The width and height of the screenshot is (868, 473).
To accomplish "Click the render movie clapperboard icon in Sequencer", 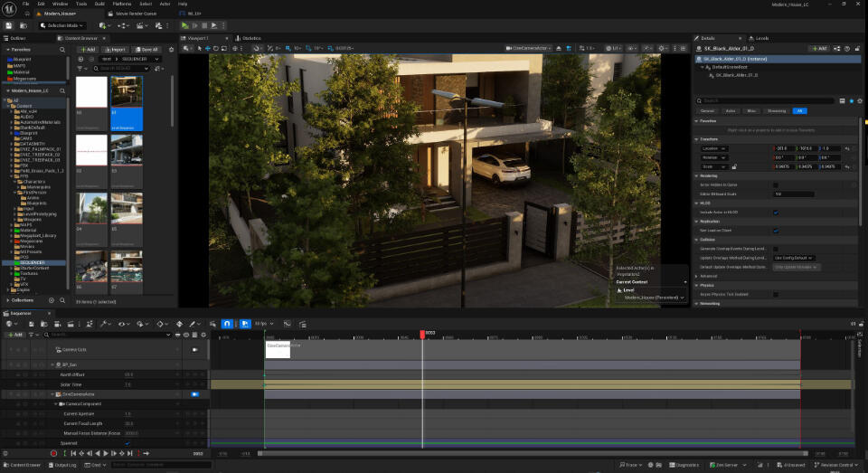I will [71, 324].
